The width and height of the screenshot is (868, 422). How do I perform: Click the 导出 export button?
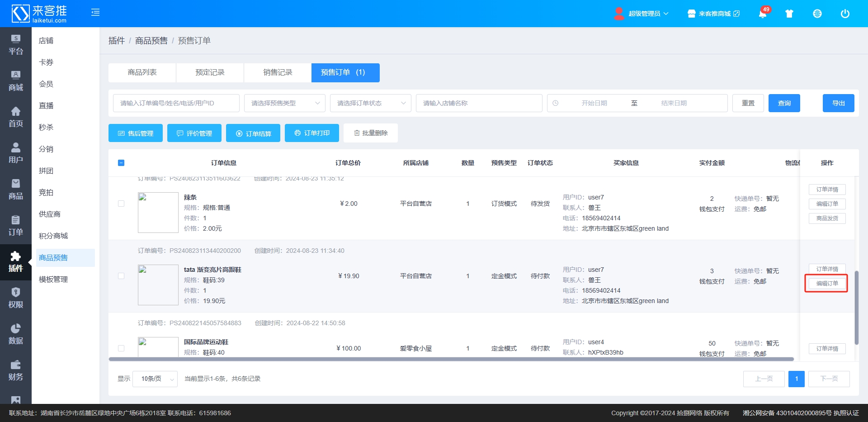(838, 103)
